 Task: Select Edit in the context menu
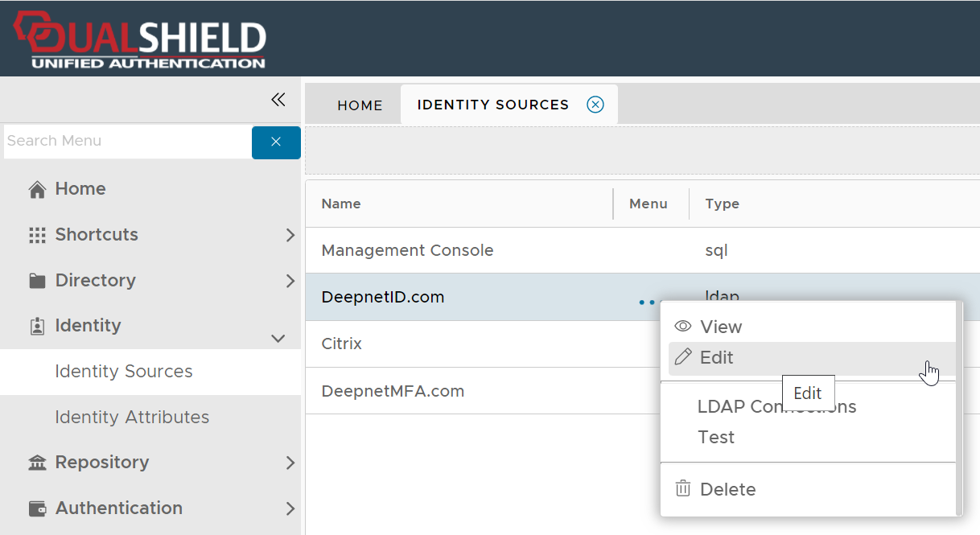pos(716,358)
